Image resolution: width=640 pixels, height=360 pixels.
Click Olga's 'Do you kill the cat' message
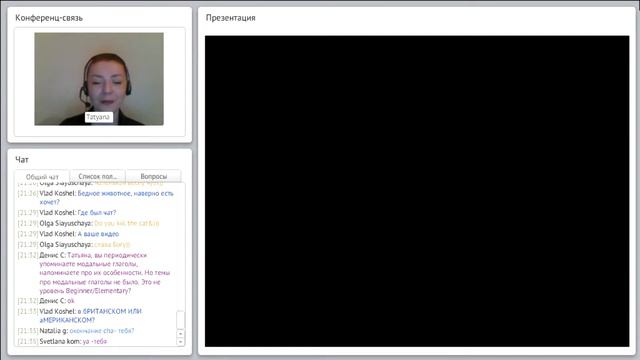click(x=127, y=223)
